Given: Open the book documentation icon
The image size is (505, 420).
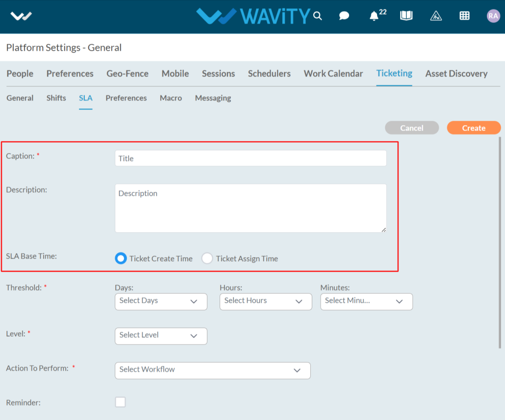Looking at the screenshot, I should tap(406, 16).
